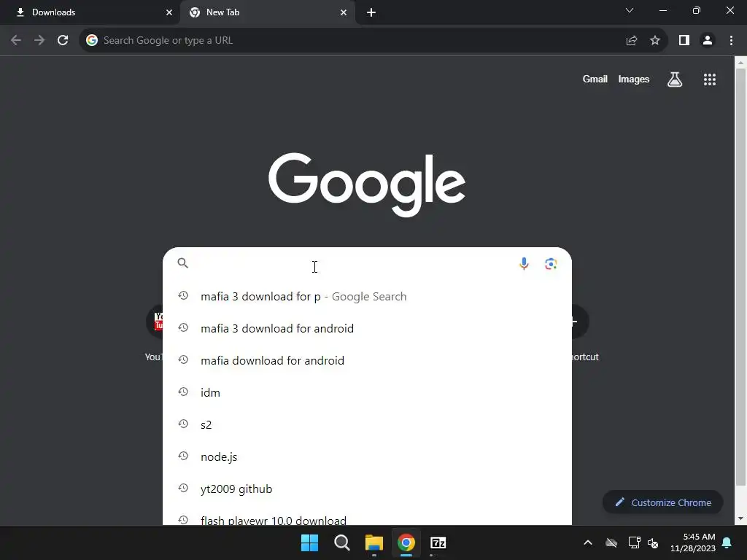This screenshot has width=747, height=560.
Task: Select the 'node.js' suggestion
Action: coord(367,456)
